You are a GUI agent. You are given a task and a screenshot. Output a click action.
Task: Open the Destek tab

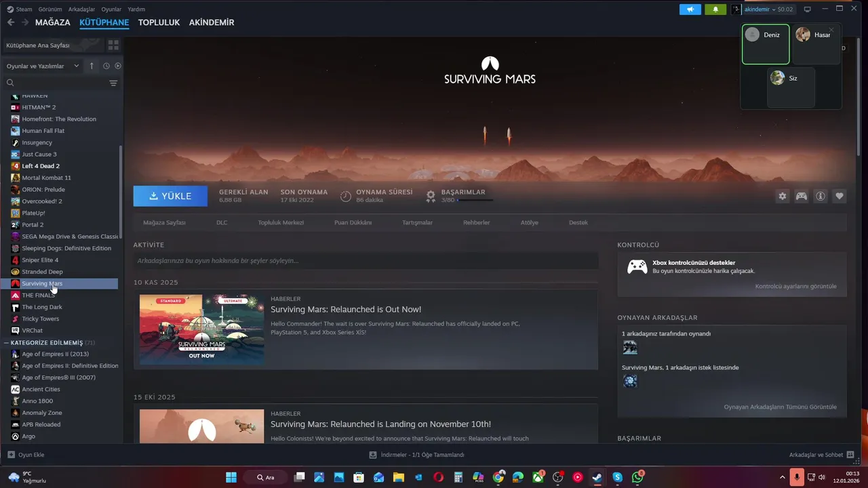coord(578,222)
